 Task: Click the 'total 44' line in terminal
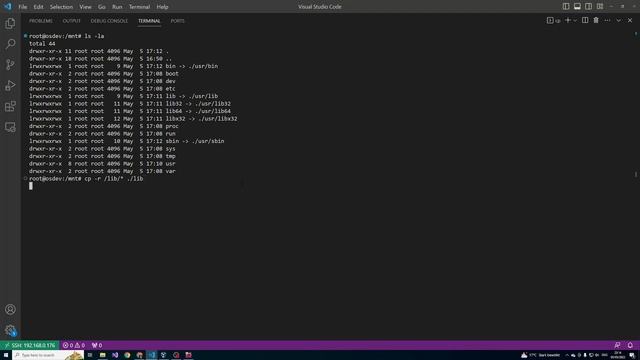click(42, 44)
